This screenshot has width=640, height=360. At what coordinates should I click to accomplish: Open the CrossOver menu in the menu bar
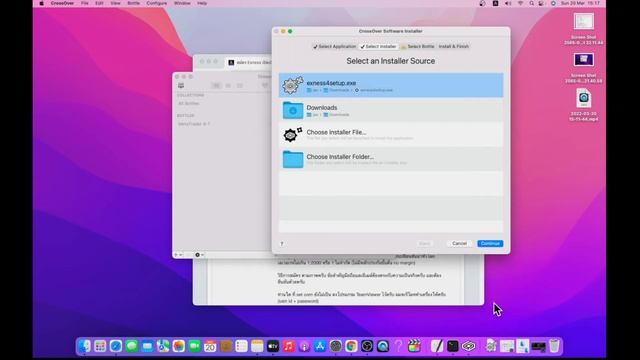[x=62, y=3]
